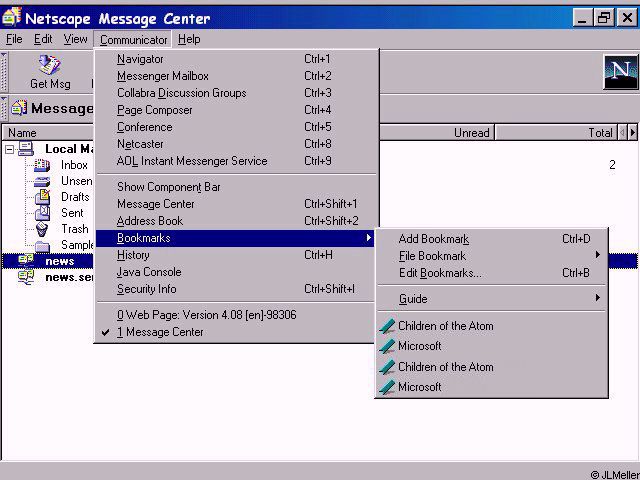Click the Bookmarks submenu arrow

point(369,238)
